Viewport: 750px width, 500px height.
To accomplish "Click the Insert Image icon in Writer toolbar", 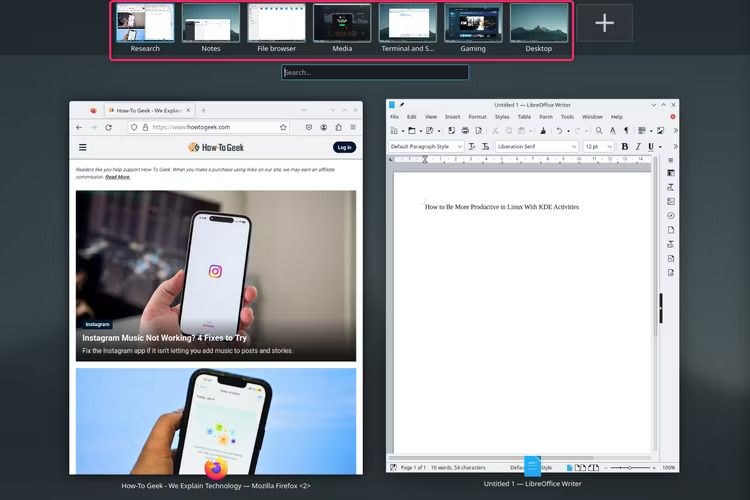I will tap(661, 130).
